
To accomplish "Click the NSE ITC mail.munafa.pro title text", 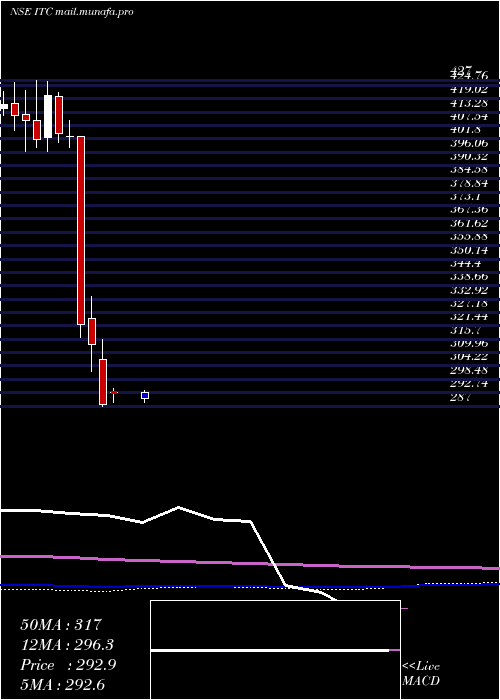I will pyautogui.click(x=71, y=12).
